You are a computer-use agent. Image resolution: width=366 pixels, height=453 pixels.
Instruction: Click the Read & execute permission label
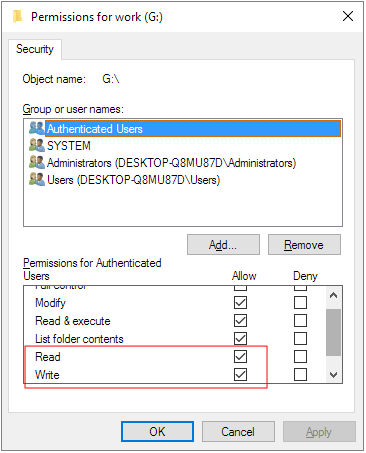click(x=73, y=321)
